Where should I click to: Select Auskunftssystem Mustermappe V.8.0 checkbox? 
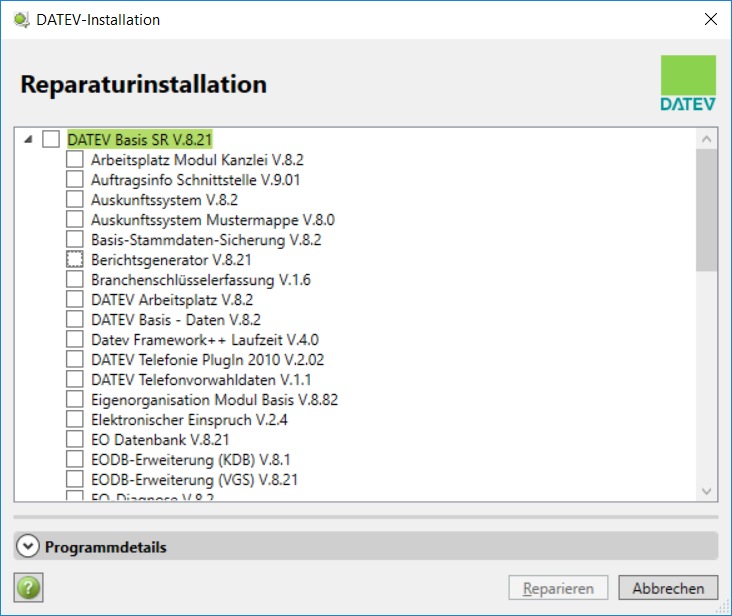[75, 219]
